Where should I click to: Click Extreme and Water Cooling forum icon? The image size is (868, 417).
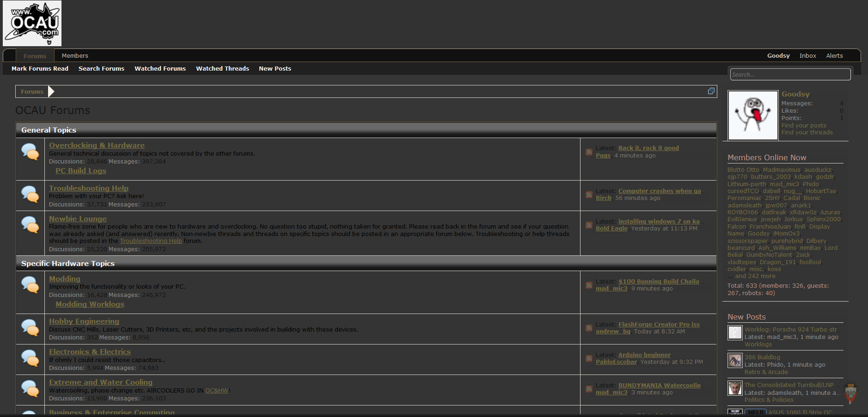(x=30, y=388)
